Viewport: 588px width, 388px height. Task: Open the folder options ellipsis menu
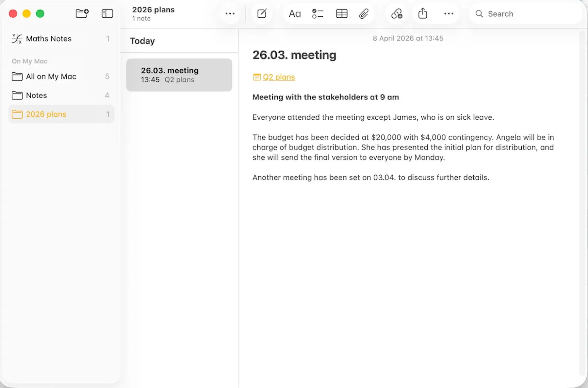point(231,14)
